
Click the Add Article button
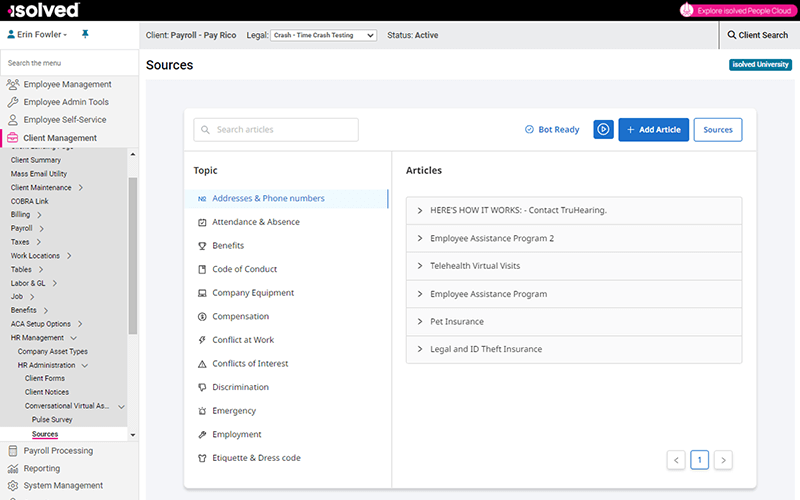pos(653,130)
